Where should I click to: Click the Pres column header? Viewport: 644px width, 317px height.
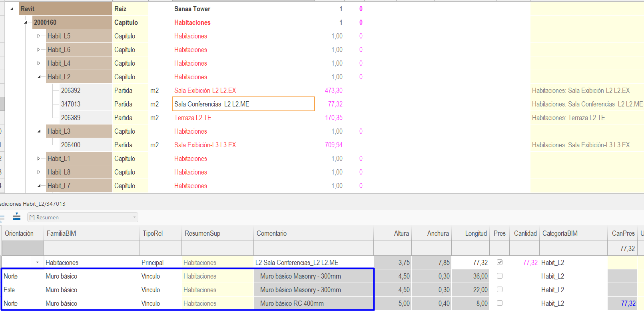pyautogui.click(x=499, y=233)
